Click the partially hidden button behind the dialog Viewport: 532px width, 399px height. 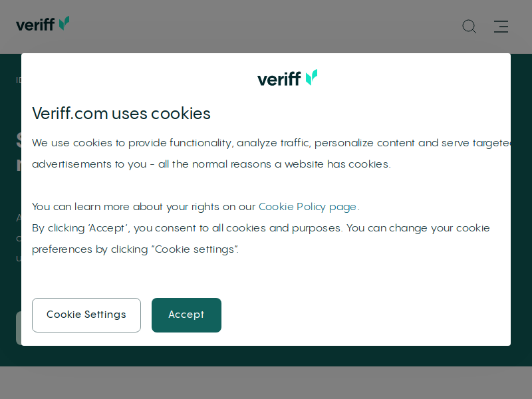click(x=19, y=328)
